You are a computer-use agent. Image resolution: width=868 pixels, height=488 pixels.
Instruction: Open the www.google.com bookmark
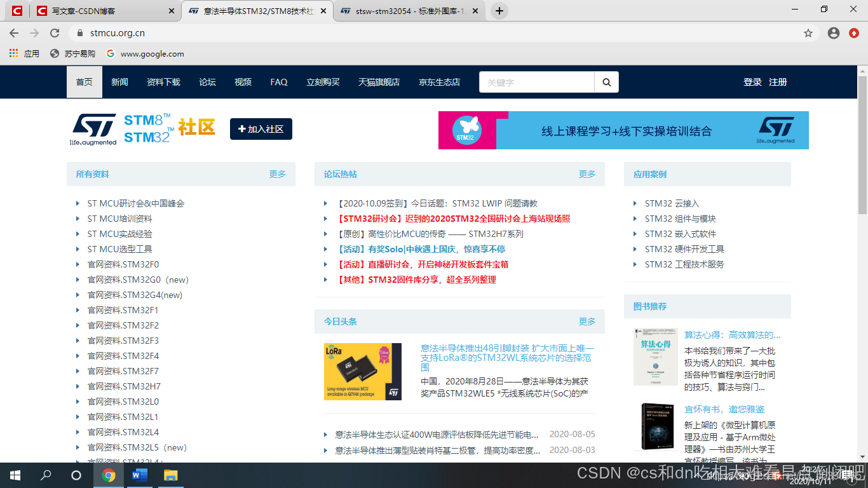point(145,53)
